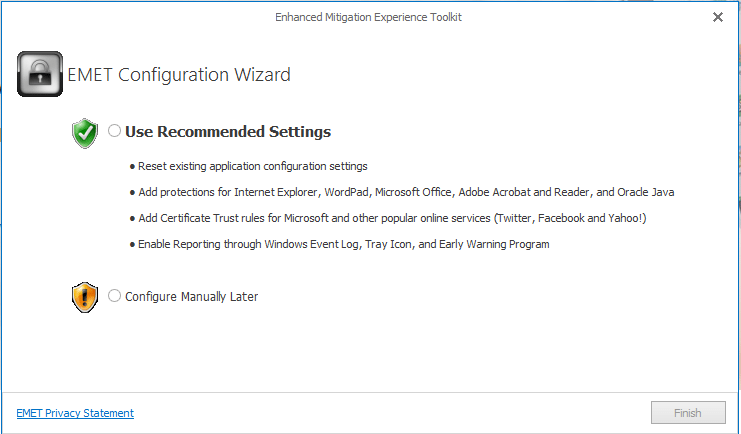Close the Enhanced Mitigation Experience Toolkit window
741x434 pixels.
coord(718,17)
